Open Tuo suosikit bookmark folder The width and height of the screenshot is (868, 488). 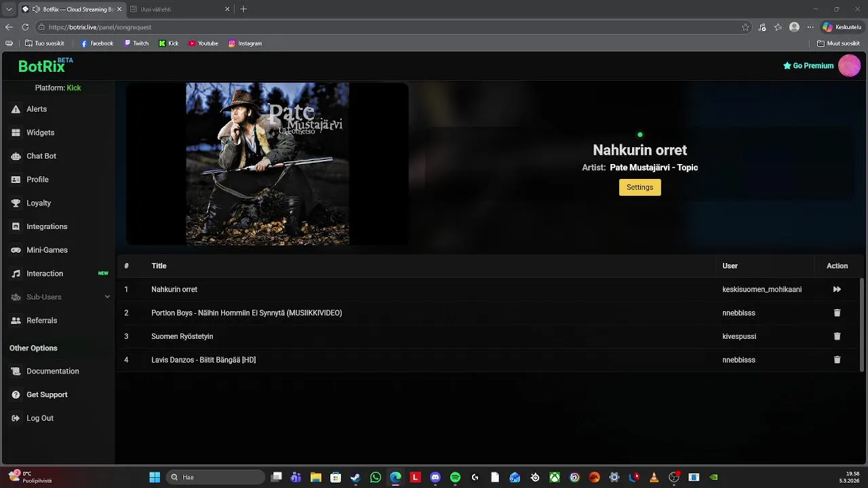[45, 43]
